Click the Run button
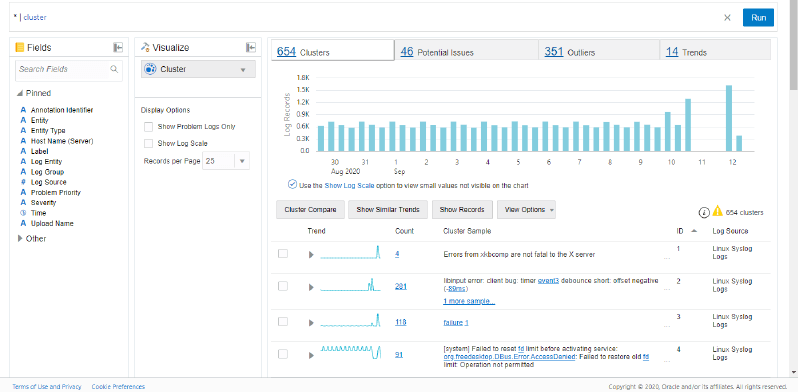Viewport: 798px width, 392px height. [758, 17]
